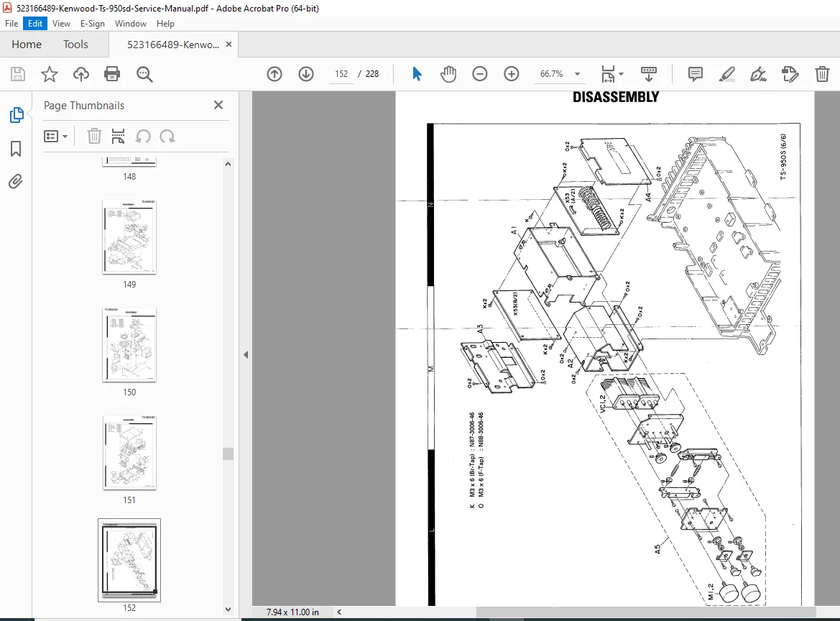Open the zoom level dropdown arrow
Screen dimensions: 840x621
(x=578, y=74)
